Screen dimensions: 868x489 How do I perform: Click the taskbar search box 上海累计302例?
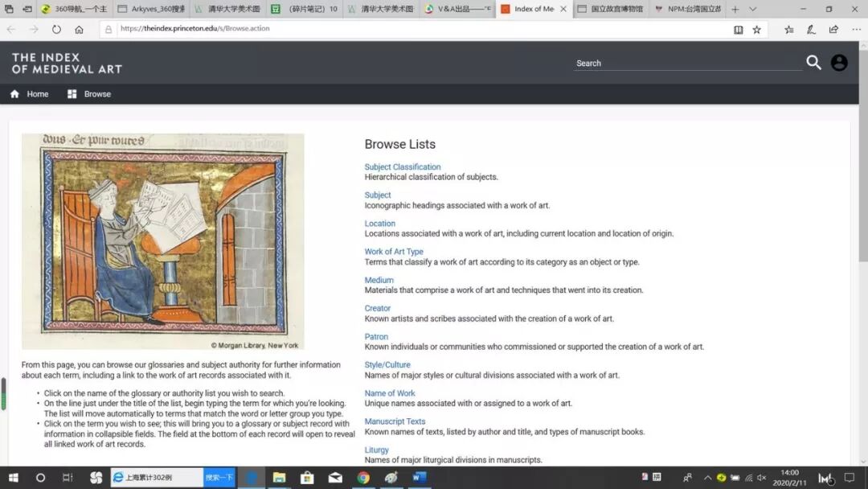[x=158, y=478]
